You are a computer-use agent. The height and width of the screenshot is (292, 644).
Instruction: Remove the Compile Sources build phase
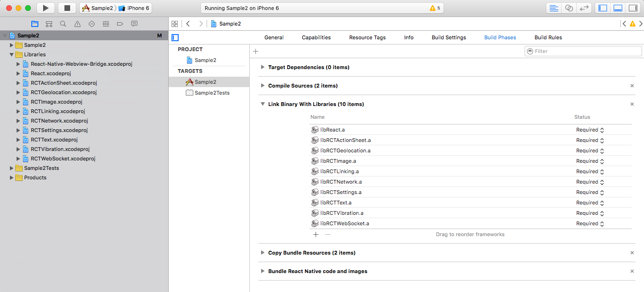632,86
